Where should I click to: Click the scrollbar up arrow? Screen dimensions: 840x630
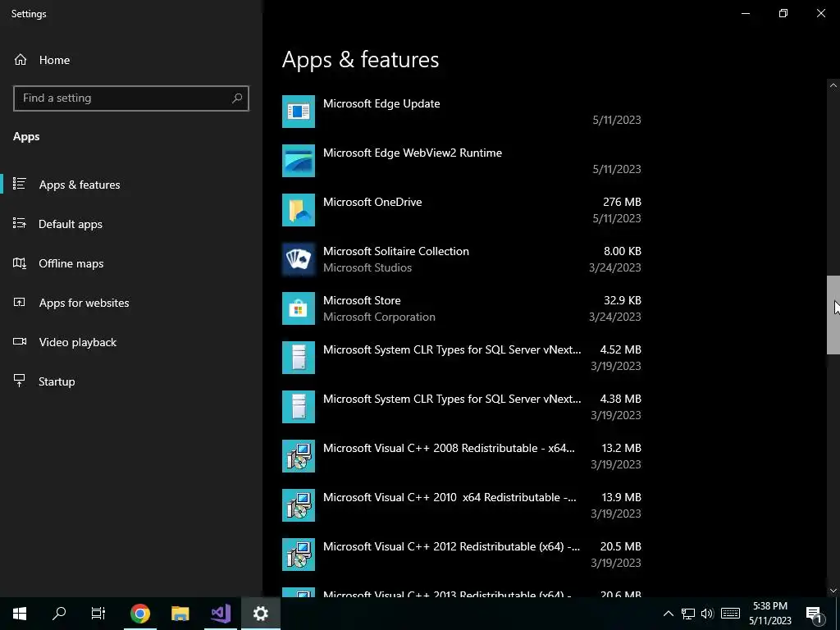coord(833,85)
